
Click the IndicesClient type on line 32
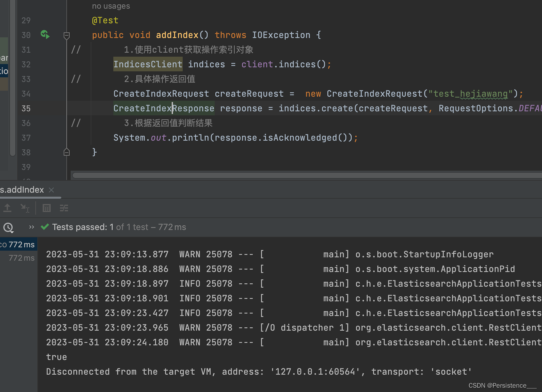coord(148,64)
